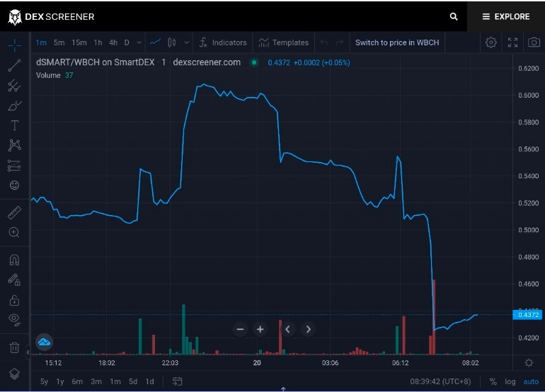Open the object tree layers icon

(x=15, y=374)
